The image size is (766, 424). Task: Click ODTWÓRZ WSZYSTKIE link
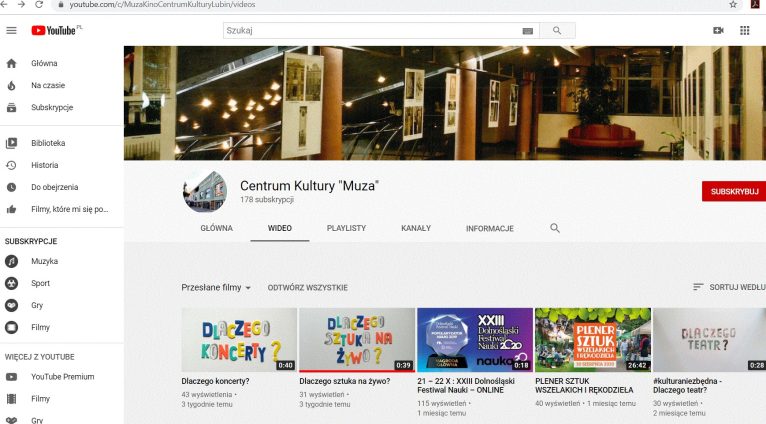[x=307, y=288]
